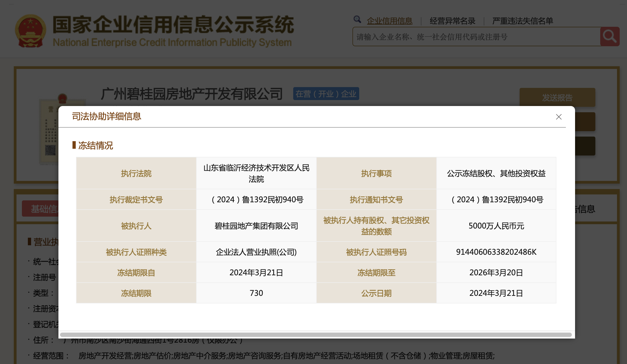Click label 被执行人持有股权、其它投资权益的数额
The width and height of the screenshot is (627, 364).
(x=376, y=226)
